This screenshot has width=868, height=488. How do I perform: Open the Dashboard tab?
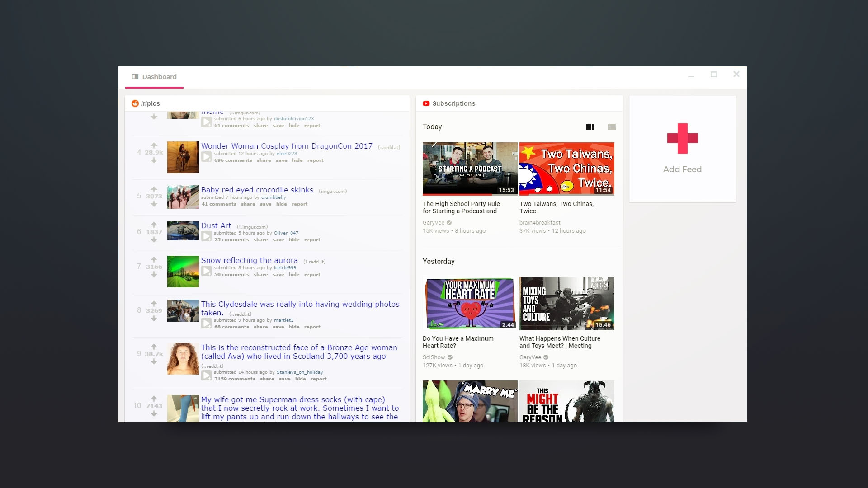(154, 77)
